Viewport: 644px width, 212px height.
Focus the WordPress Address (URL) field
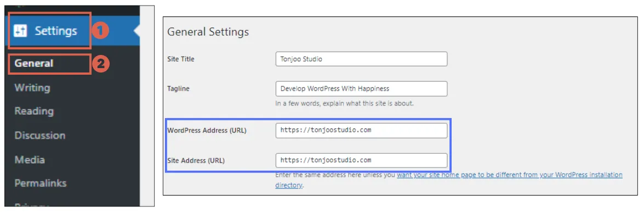tap(361, 130)
